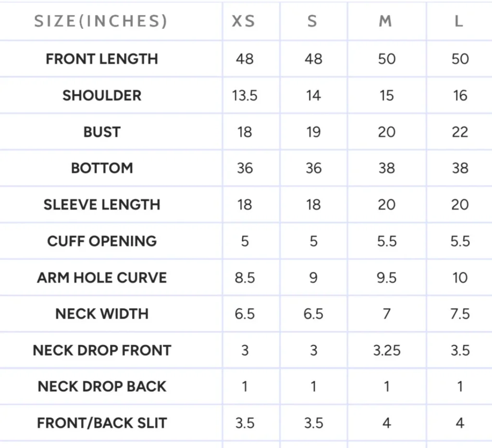Click the FRONT/BACK SLIT row label
Image resolution: width=492 pixels, height=448 pixels.
[x=102, y=423]
